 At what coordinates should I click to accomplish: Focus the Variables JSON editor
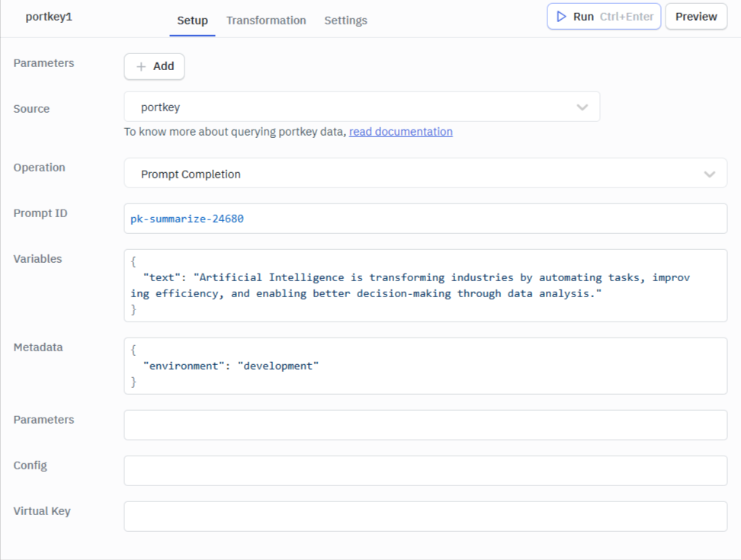click(x=425, y=286)
